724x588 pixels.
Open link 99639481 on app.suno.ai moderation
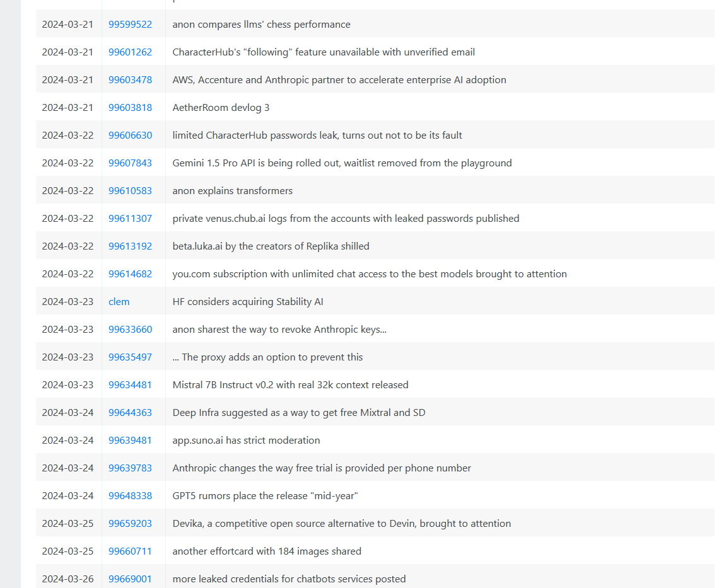(x=130, y=441)
